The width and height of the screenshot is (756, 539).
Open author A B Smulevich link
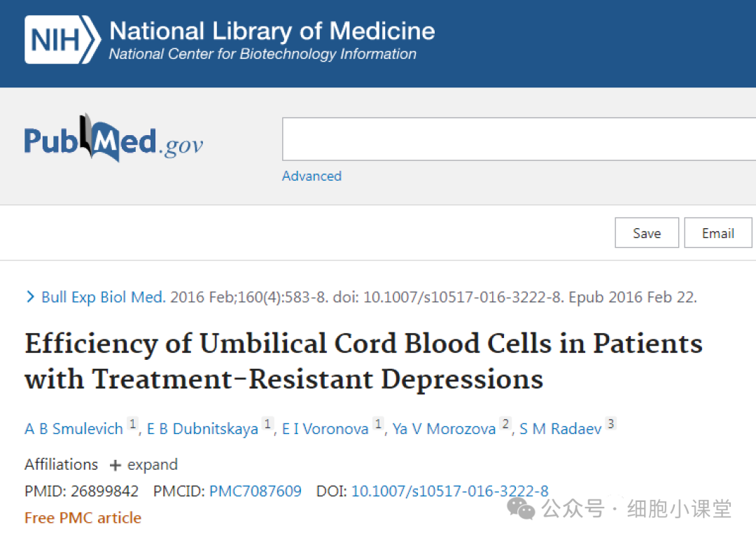point(73,428)
